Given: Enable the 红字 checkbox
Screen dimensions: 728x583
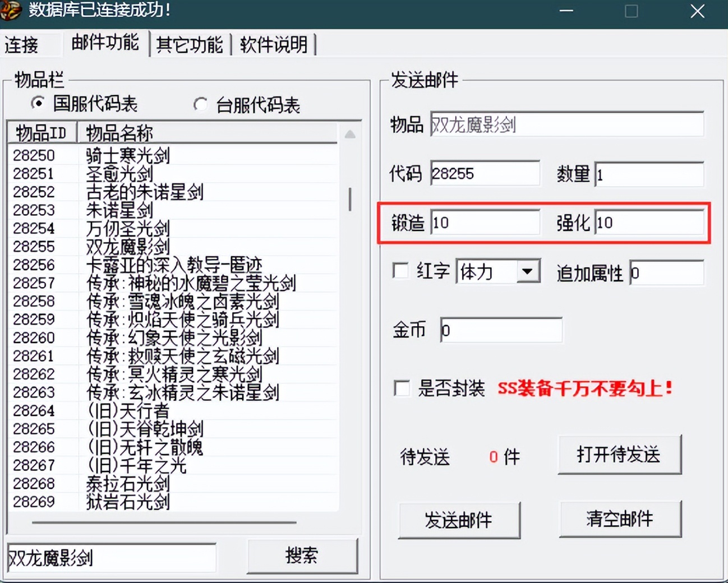Looking at the screenshot, I should (401, 271).
